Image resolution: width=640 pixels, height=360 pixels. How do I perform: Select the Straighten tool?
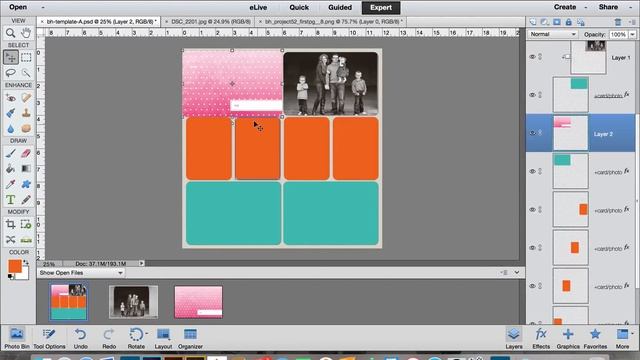[x=26, y=240]
